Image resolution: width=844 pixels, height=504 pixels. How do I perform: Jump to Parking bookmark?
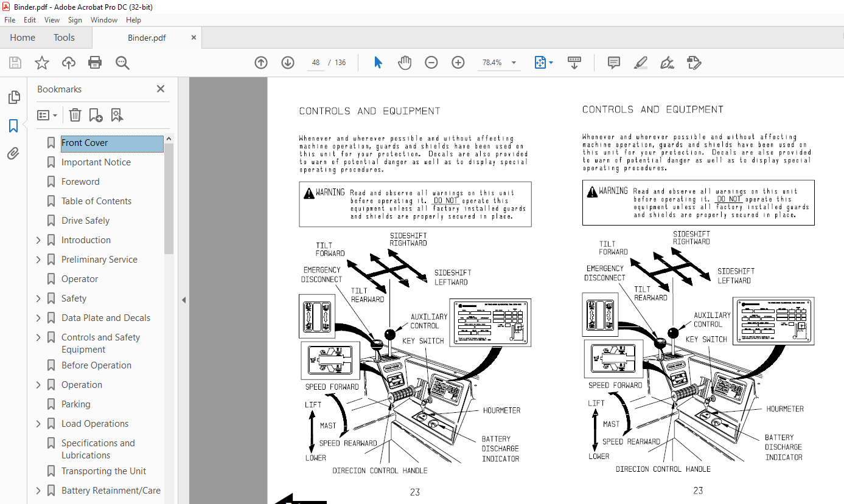75,404
